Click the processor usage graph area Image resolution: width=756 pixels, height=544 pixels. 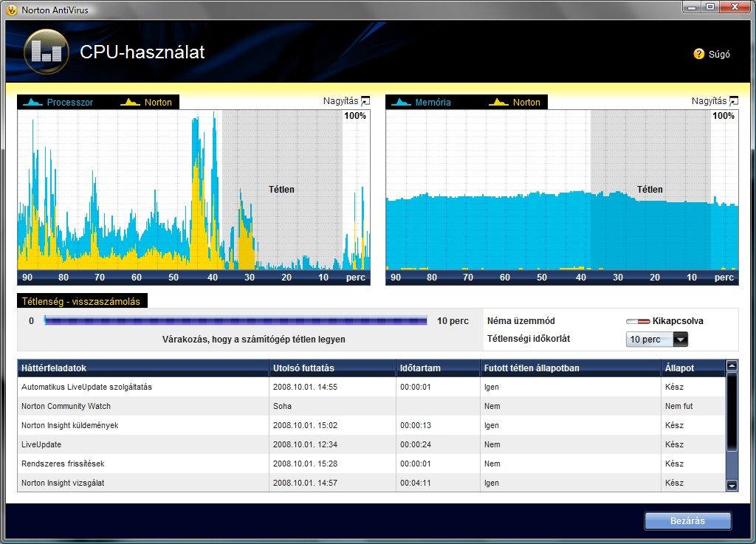click(194, 190)
